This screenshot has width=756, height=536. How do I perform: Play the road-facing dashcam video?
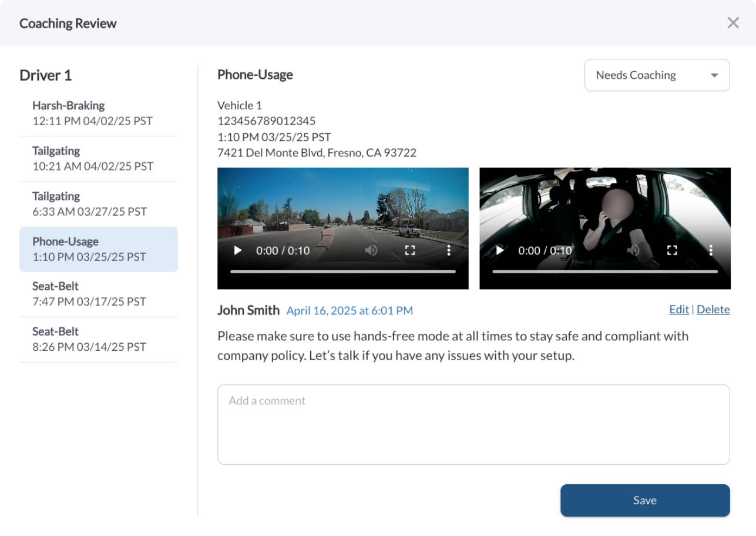pyautogui.click(x=237, y=250)
